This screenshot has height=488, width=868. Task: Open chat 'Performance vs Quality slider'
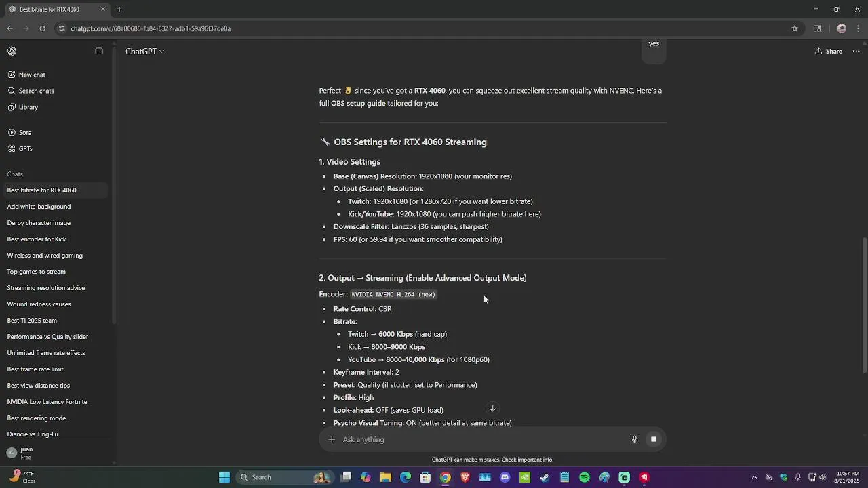coord(54,337)
